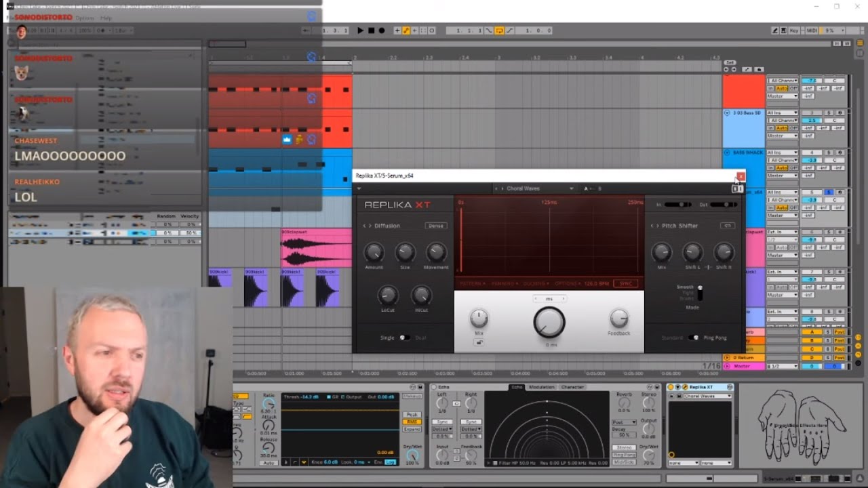868x488 pixels.
Task: Select the compressor Peak mode button
Action: [x=412, y=414]
